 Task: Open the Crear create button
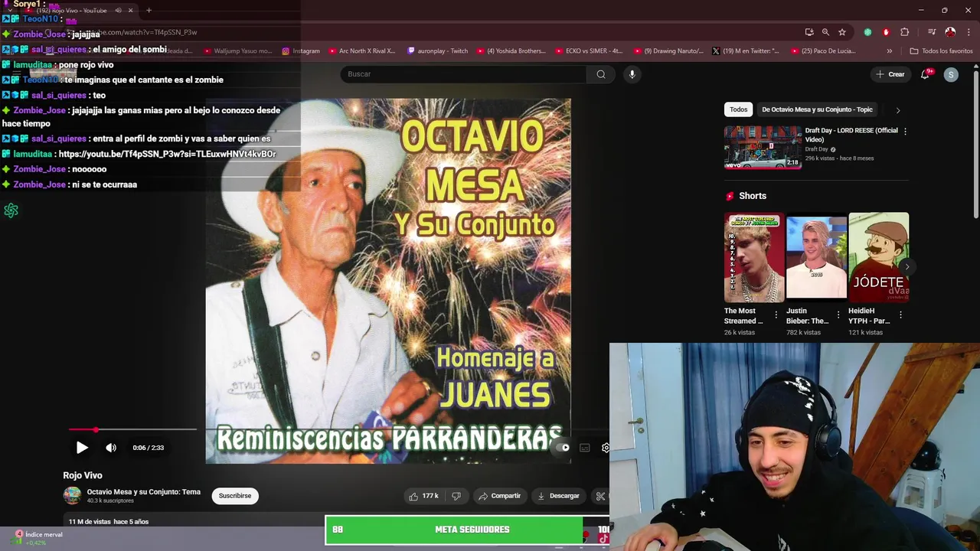click(x=890, y=74)
